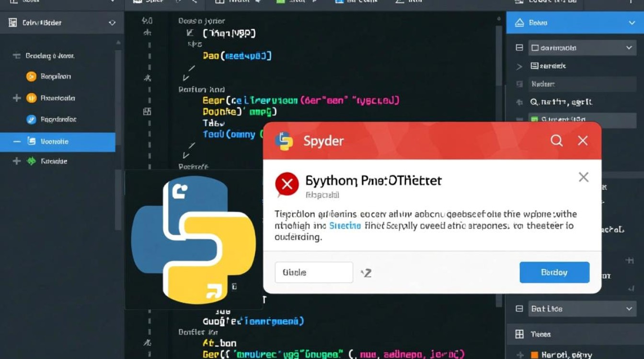Click the file icon in the highlighted blue row
Viewport: 644px width, 359px height.
tap(32, 141)
